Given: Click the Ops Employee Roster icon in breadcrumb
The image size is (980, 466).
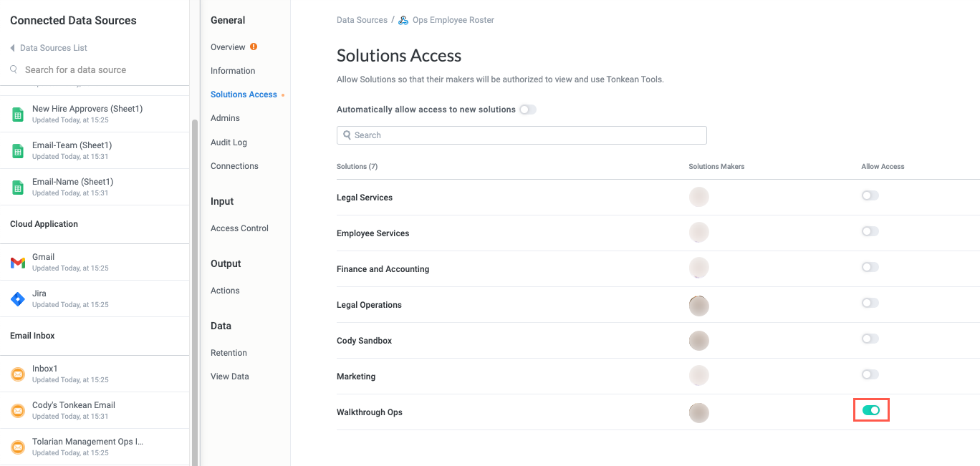Looking at the screenshot, I should [x=403, y=19].
